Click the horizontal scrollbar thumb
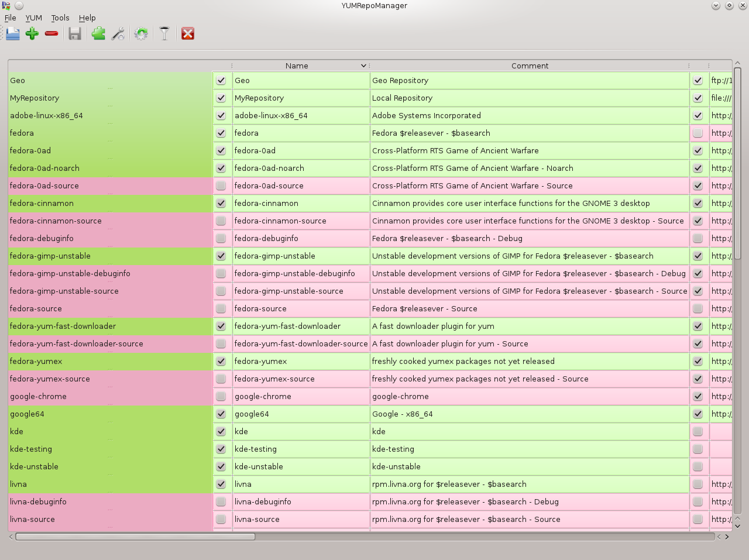The width and height of the screenshot is (749, 560). click(135, 537)
